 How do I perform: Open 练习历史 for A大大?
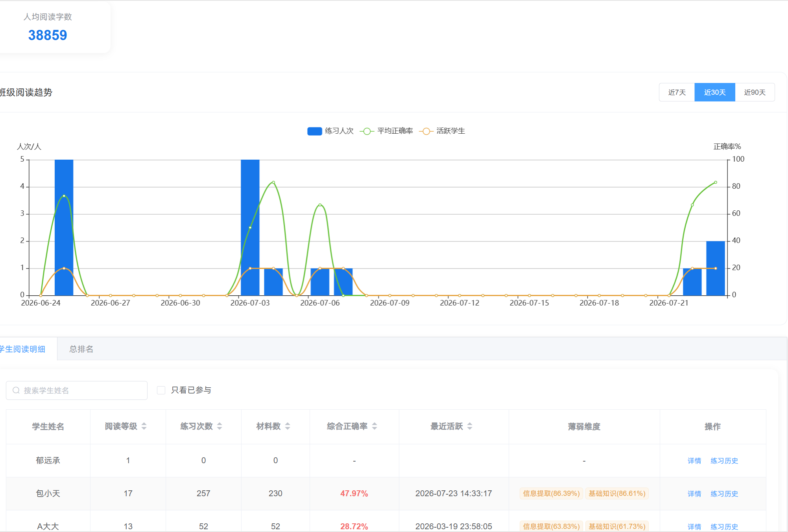[724, 527]
